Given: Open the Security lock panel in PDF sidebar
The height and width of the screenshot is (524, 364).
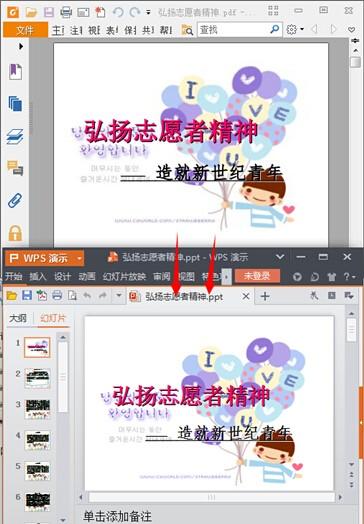Looking at the screenshot, I should pos(15,233).
